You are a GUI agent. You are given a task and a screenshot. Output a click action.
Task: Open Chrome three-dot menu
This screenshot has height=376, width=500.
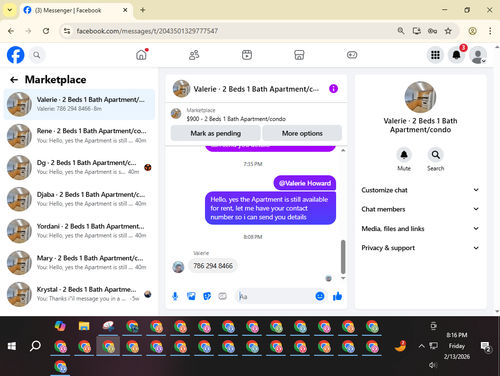[490, 31]
